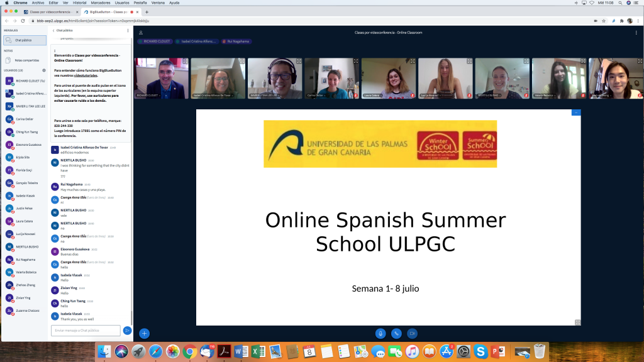This screenshot has width=644, height=362.
Task: Switch to the first Clases por videoconferencia tab
Action: 49,12
